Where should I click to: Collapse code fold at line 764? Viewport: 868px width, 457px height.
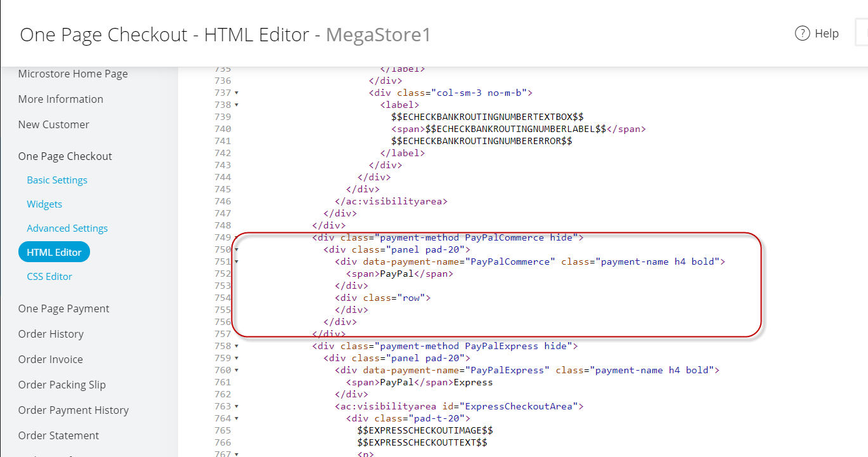[x=236, y=418]
